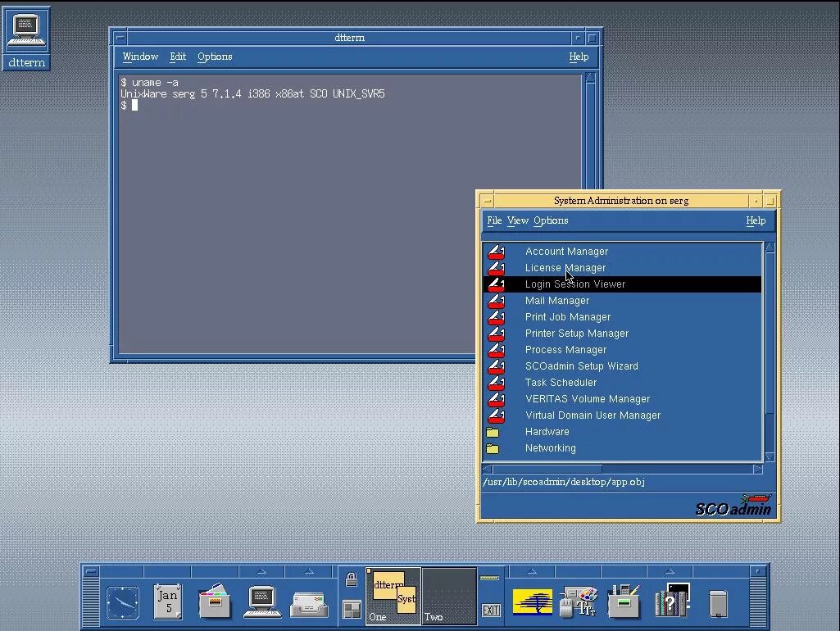The height and width of the screenshot is (631, 840).
Task: Open the SCO tree logo icon
Action: click(532, 601)
